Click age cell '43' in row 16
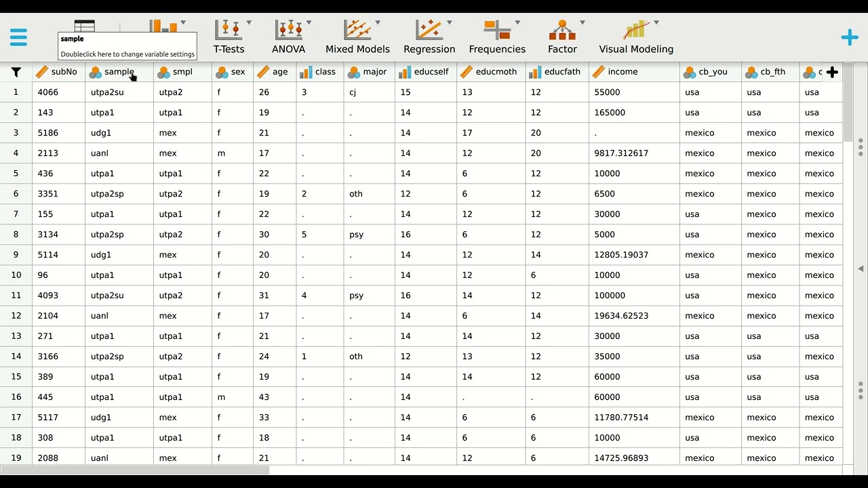This screenshot has height=488, width=868. click(x=275, y=397)
